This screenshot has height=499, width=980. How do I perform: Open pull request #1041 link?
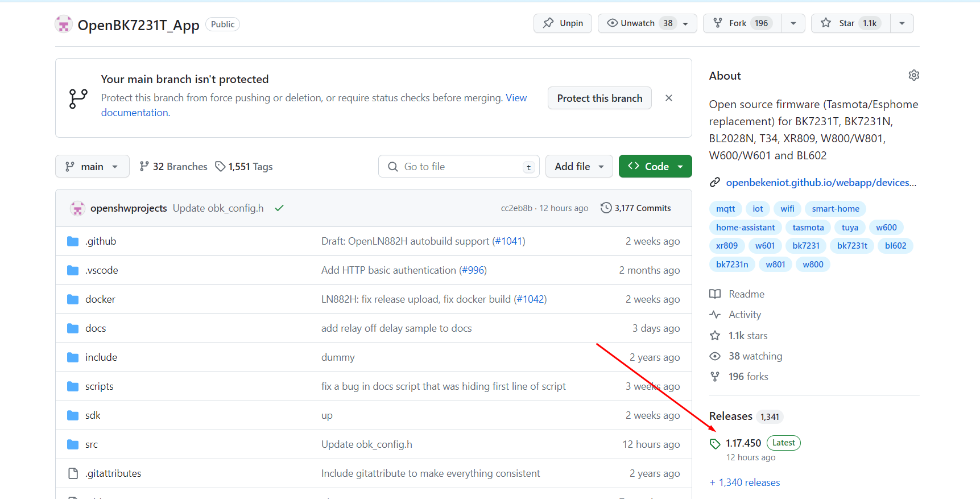509,241
